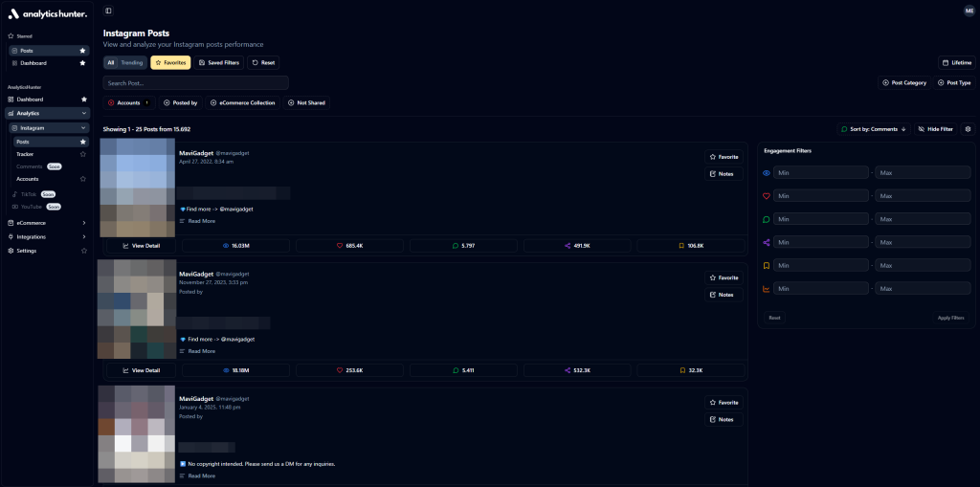980x487 pixels.
Task: Open Settings in the sidebar
Action: coord(26,251)
